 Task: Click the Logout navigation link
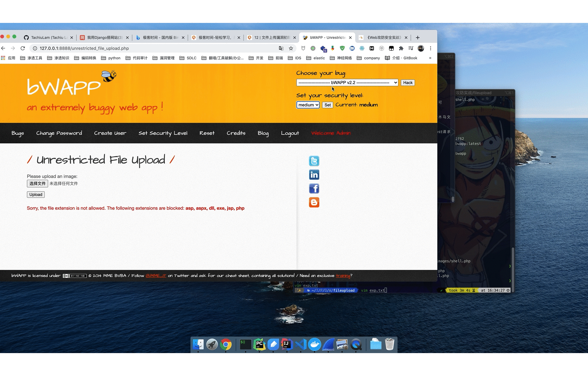tap(290, 133)
